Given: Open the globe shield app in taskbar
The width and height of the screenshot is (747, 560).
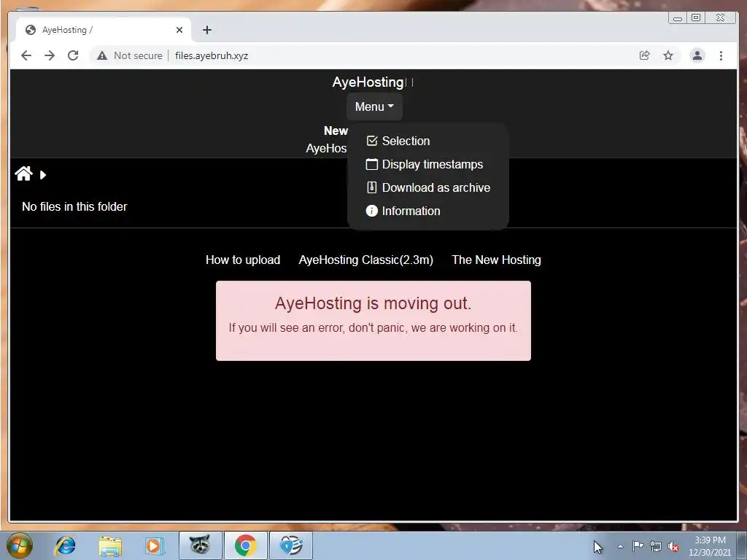Looking at the screenshot, I should pos(291,545).
